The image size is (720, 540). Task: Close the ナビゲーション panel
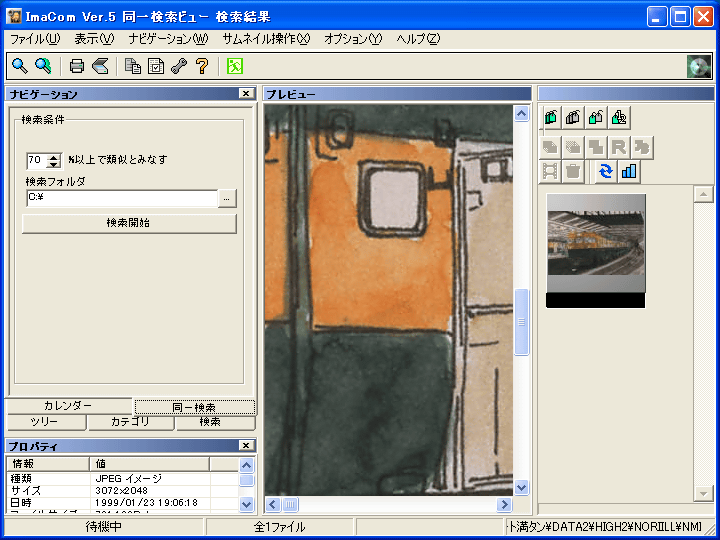point(246,94)
